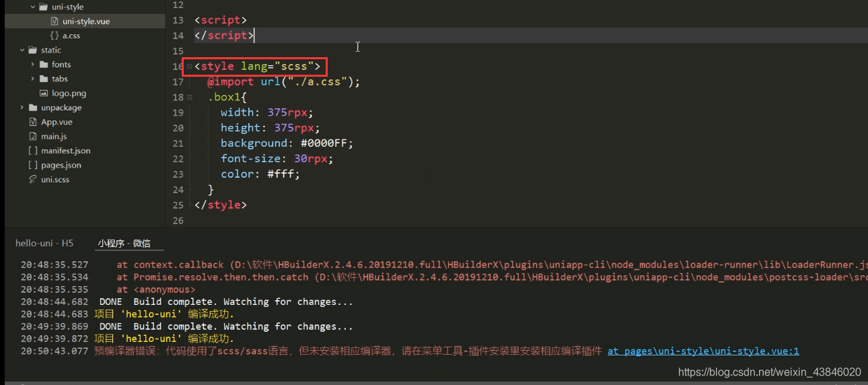Expand the fonts folder chevron
Viewport: 868px width, 385px height.
[x=33, y=65]
